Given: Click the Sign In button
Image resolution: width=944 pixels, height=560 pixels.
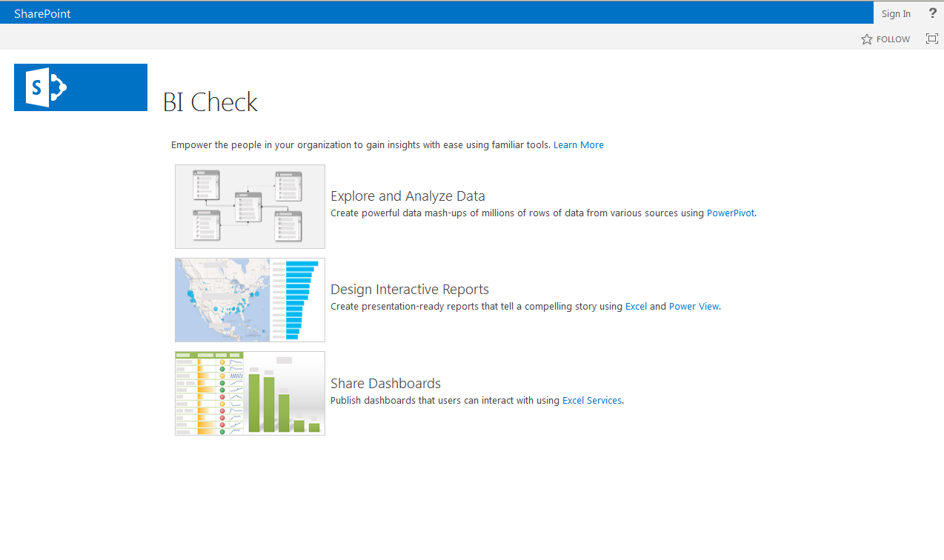Looking at the screenshot, I should coord(895,13).
